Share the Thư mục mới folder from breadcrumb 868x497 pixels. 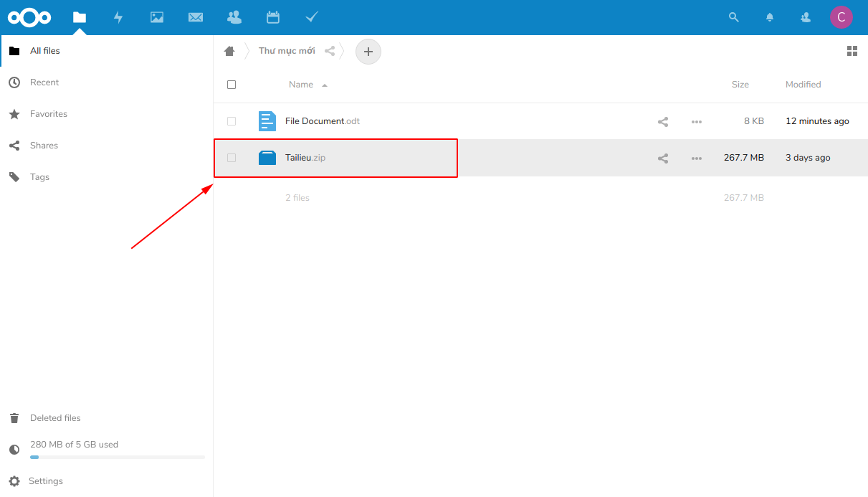330,51
